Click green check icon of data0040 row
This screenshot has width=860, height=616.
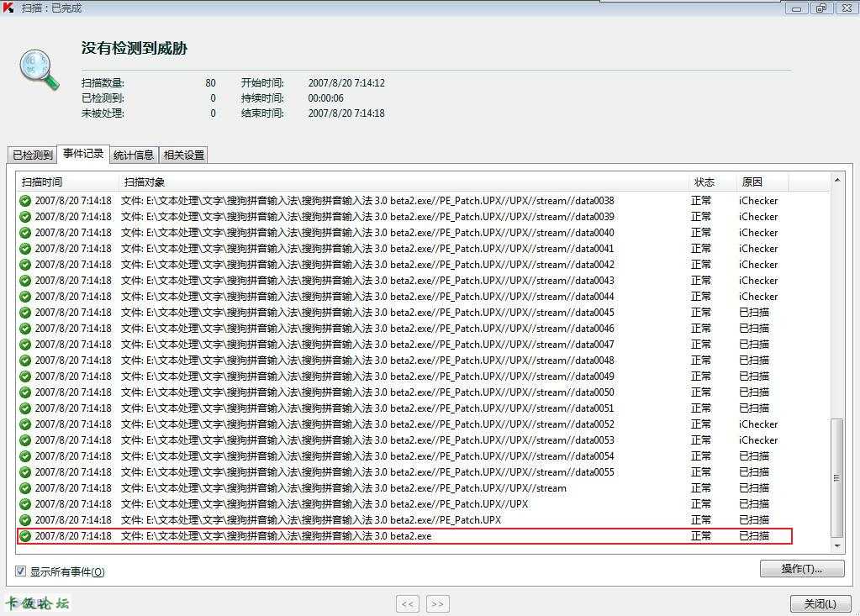tap(25, 233)
